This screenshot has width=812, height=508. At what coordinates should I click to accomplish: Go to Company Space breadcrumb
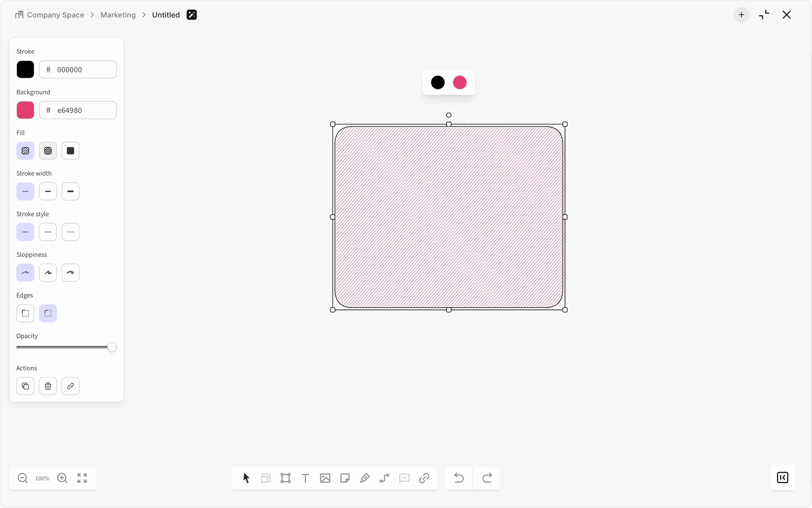(55, 15)
